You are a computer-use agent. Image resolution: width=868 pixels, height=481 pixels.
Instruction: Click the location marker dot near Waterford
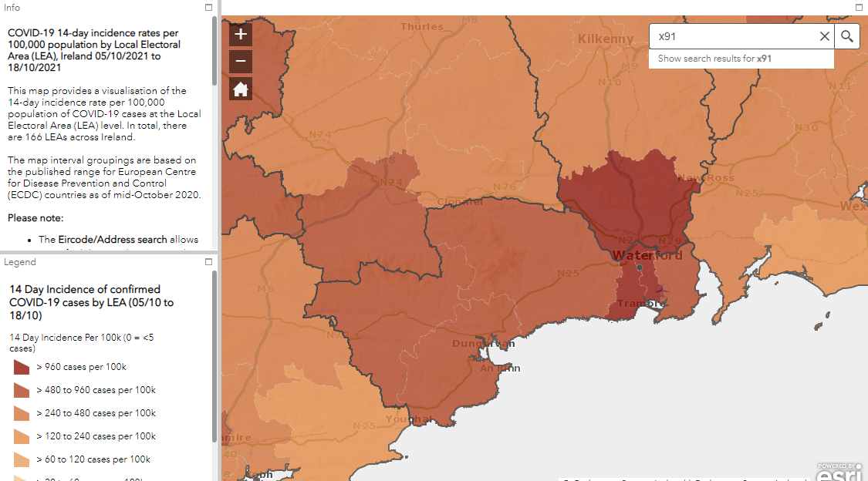640,267
